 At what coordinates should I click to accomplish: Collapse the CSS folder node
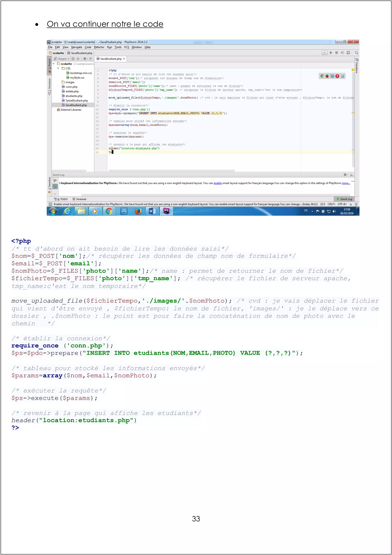click(x=58, y=68)
